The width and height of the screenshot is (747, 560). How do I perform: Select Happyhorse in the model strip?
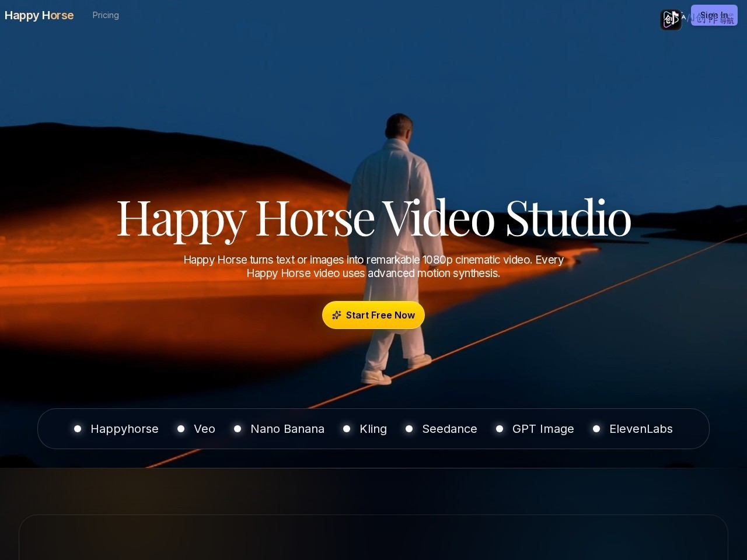pos(116,429)
